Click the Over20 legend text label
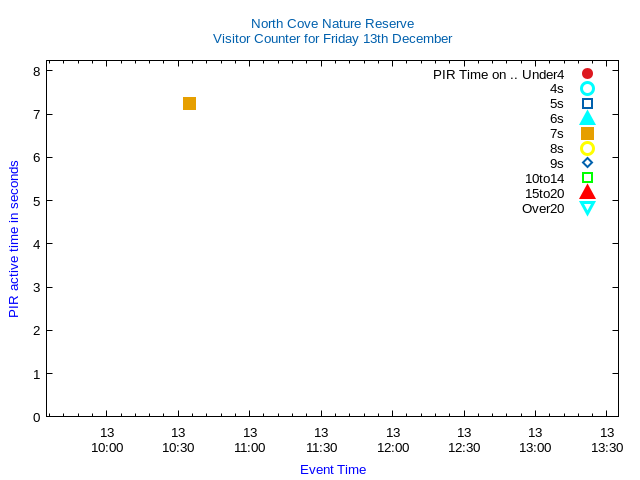 tap(543, 208)
